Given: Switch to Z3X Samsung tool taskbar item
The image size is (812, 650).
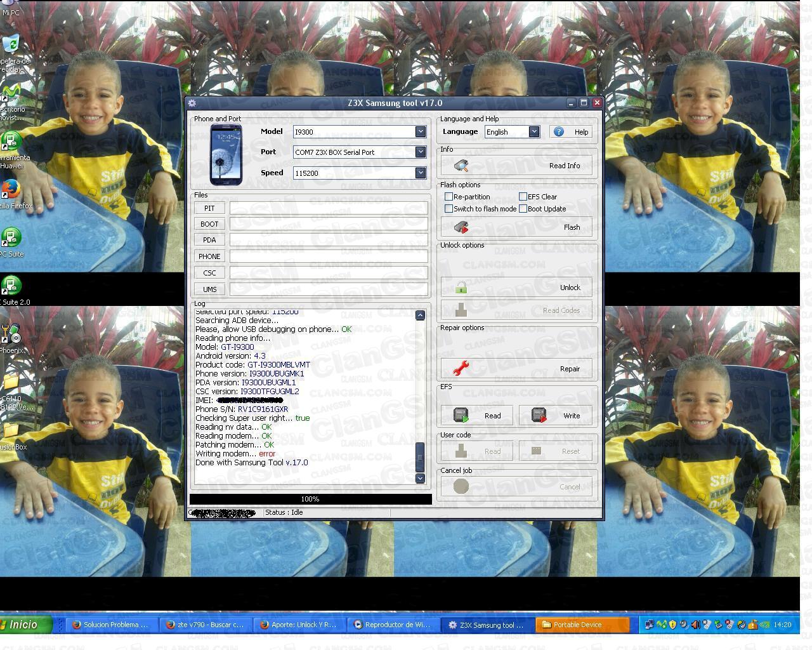Looking at the screenshot, I should click(x=488, y=625).
